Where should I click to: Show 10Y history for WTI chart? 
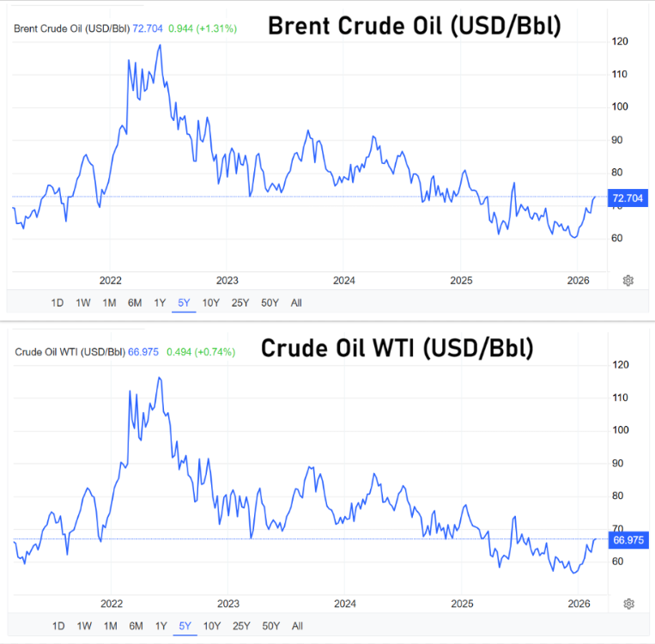210,626
